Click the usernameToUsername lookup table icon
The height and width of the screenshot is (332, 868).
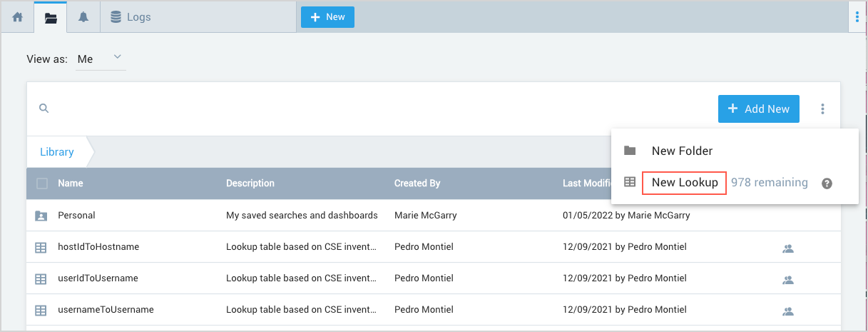click(41, 311)
